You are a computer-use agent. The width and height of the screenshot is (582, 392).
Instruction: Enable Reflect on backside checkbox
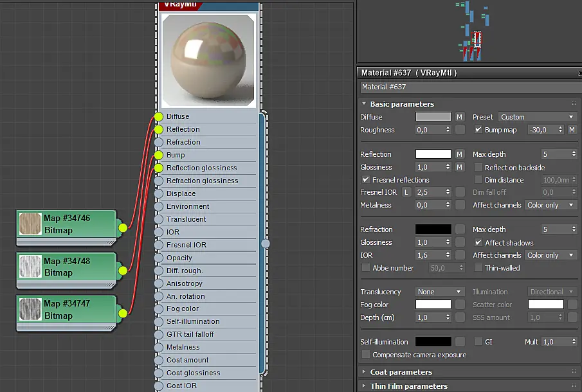pos(478,167)
